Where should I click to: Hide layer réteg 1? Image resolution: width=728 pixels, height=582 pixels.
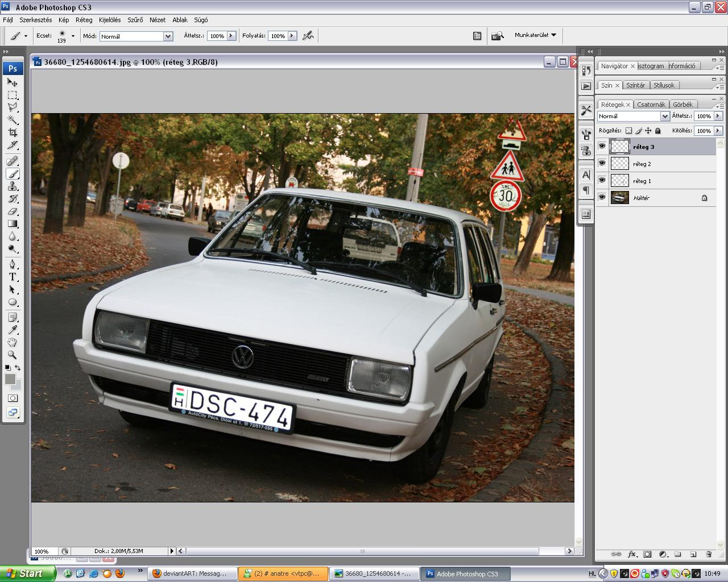pos(602,180)
